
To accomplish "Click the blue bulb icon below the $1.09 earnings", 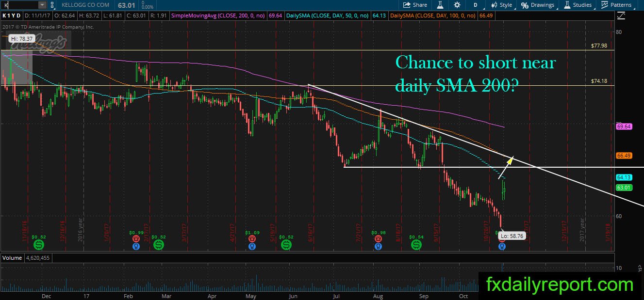I will pyautogui.click(x=252, y=246).
